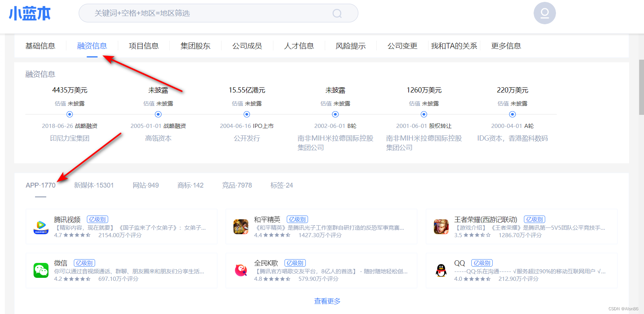Go to 公司成员 tab
This screenshot has height=314, width=644.
pyautogui.click(x=247, y=46)
